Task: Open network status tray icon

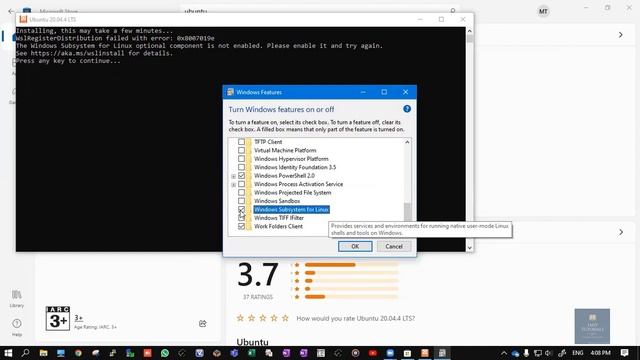Action: point(538,353)
